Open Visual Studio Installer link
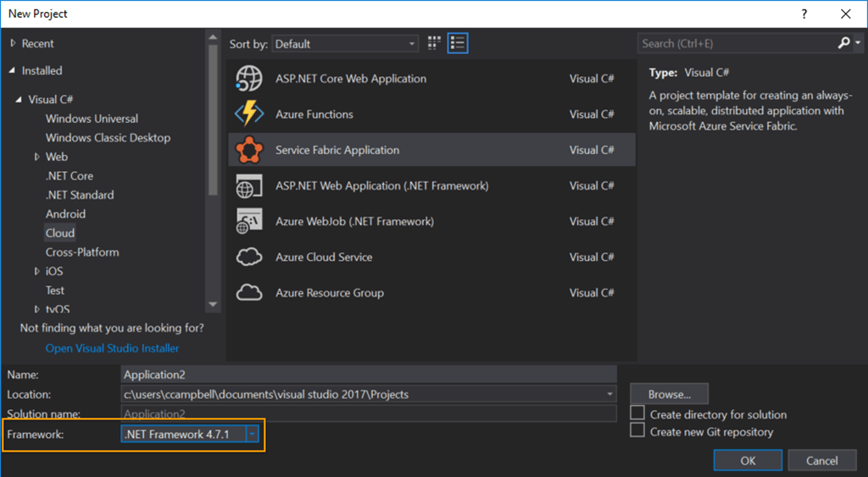Viewport: 868px width, 477px height. (112, 348)
